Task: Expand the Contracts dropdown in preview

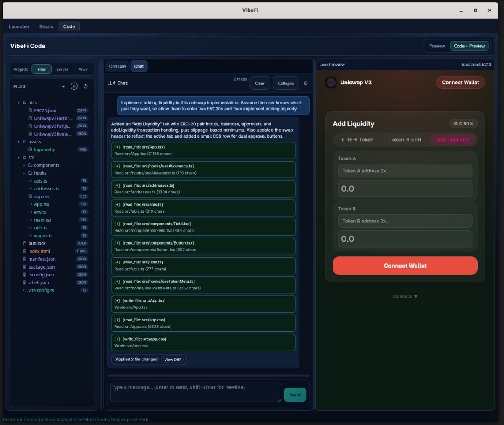Action: (405, 297)
